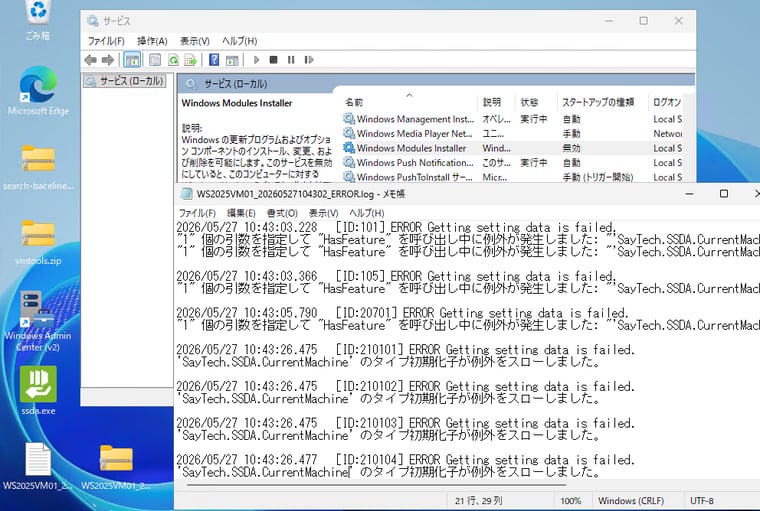Click the Export List icon in Services toolbar

(190, 60)
